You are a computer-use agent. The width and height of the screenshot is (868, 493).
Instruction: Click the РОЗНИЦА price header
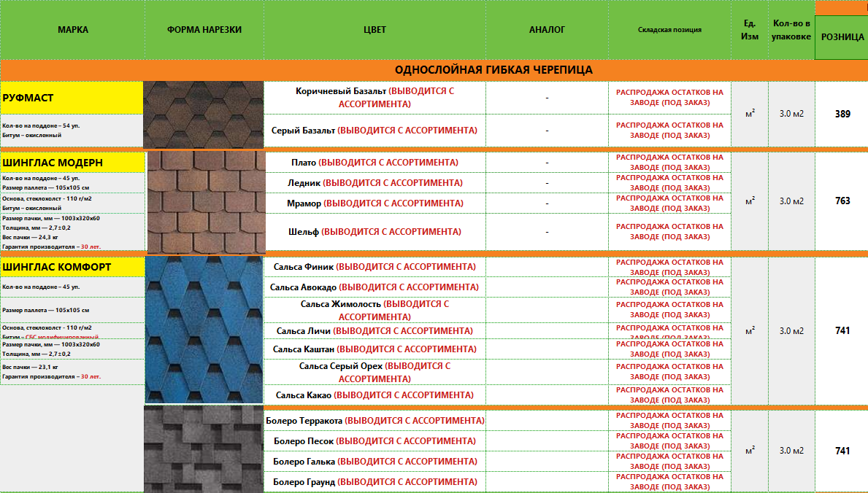[x=842, y=37]
